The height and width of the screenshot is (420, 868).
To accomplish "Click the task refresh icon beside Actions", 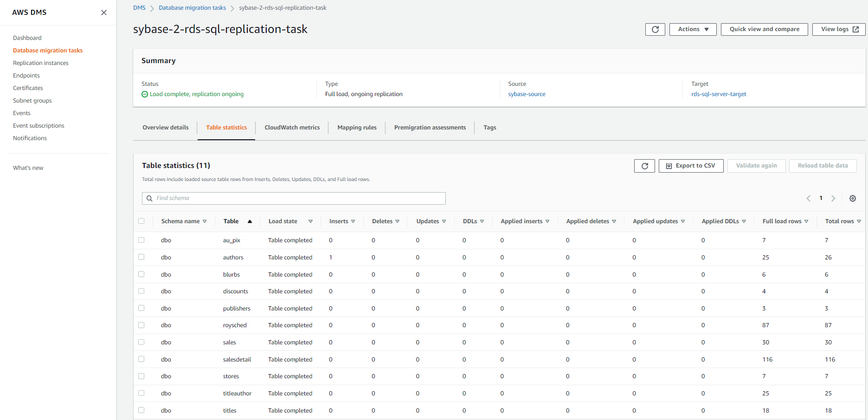I will tap(655, 29).
